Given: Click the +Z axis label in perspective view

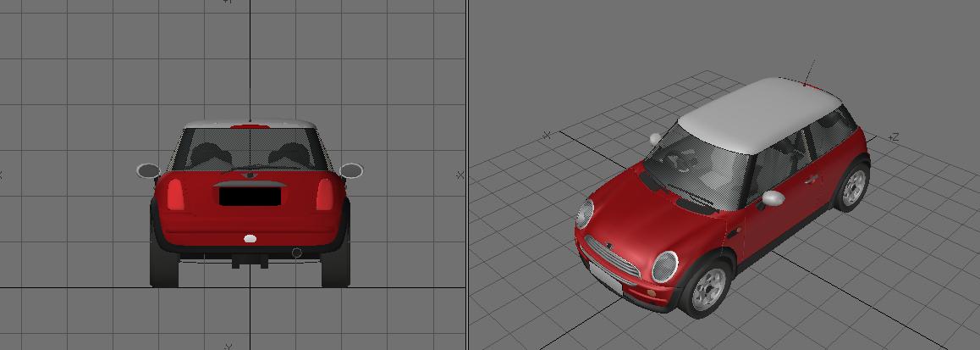Looking at the screenshot, I should click(893, 137).
